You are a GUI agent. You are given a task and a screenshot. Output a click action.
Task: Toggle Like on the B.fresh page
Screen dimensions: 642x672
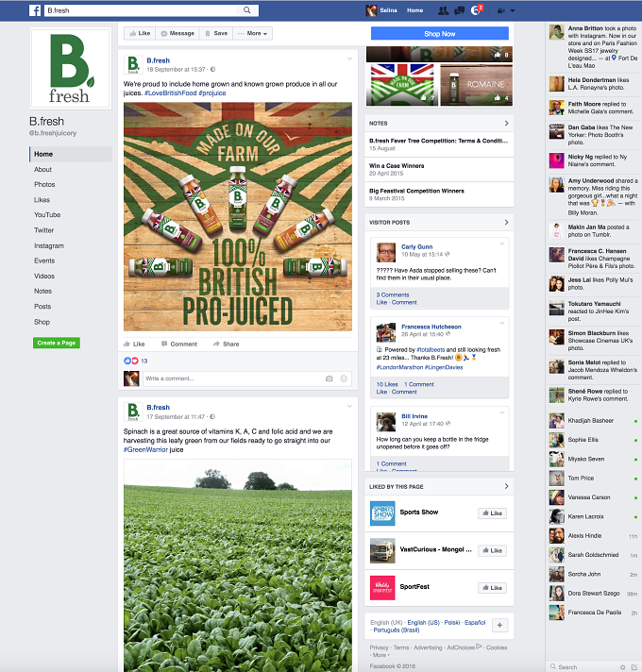(x=140, y=33)
